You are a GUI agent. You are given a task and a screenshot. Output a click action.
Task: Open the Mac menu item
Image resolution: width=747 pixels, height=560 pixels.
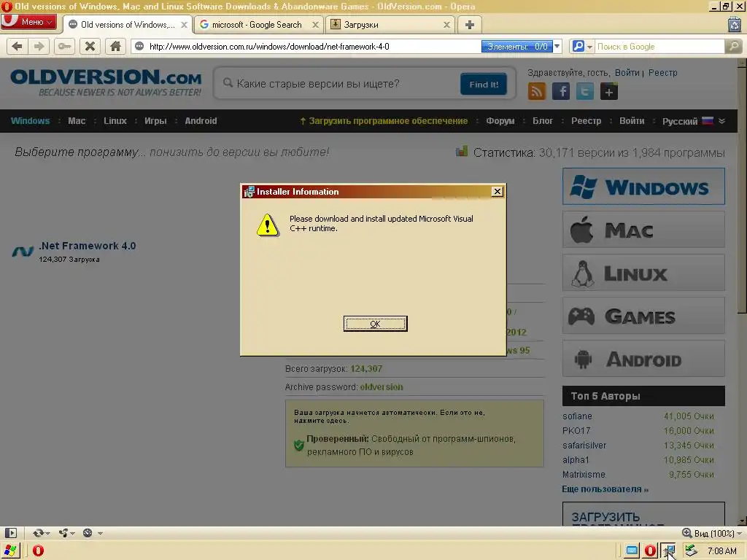77,121
